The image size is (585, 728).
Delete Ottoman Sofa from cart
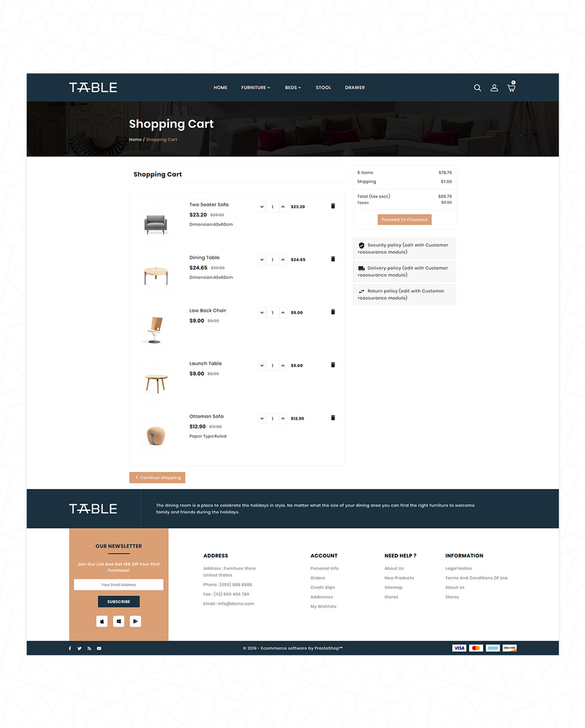333,417
